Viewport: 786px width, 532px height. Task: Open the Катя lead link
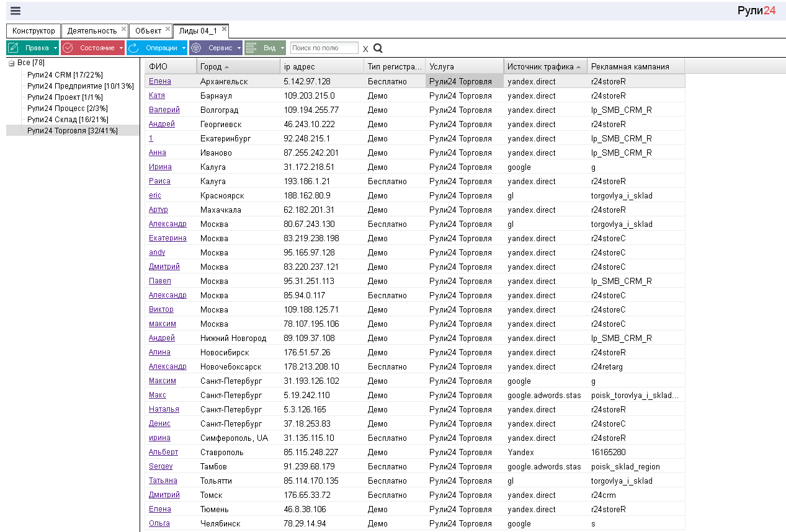(157, 95)
